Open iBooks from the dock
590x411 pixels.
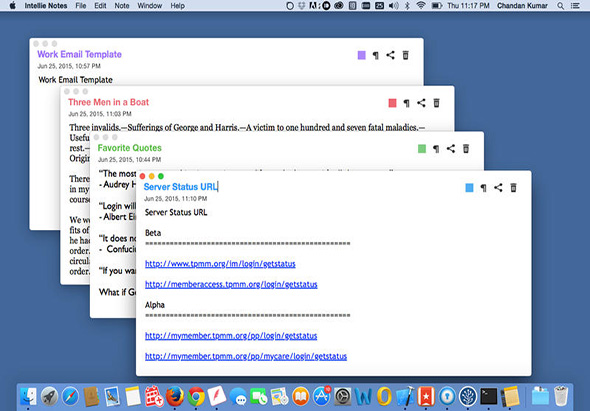coord(300,396)
